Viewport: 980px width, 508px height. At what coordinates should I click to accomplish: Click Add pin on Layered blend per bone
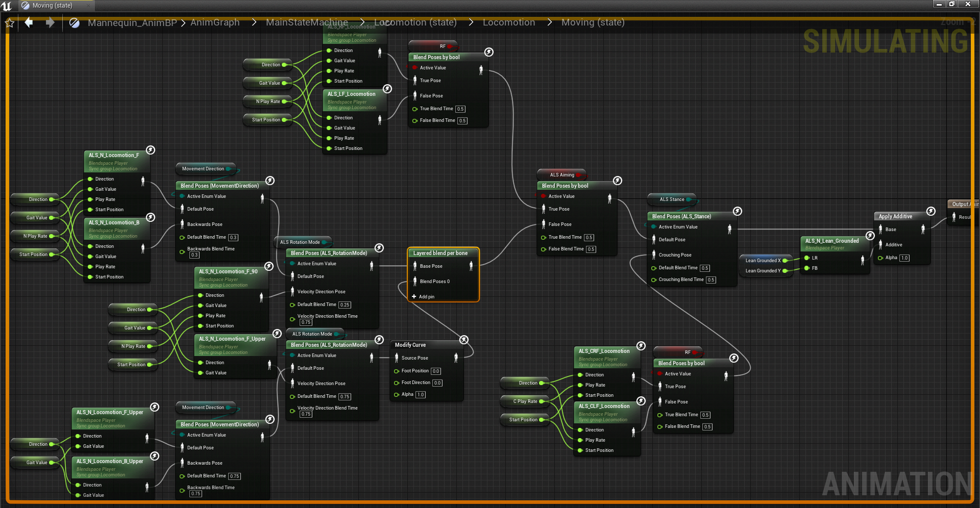point(423,296)
